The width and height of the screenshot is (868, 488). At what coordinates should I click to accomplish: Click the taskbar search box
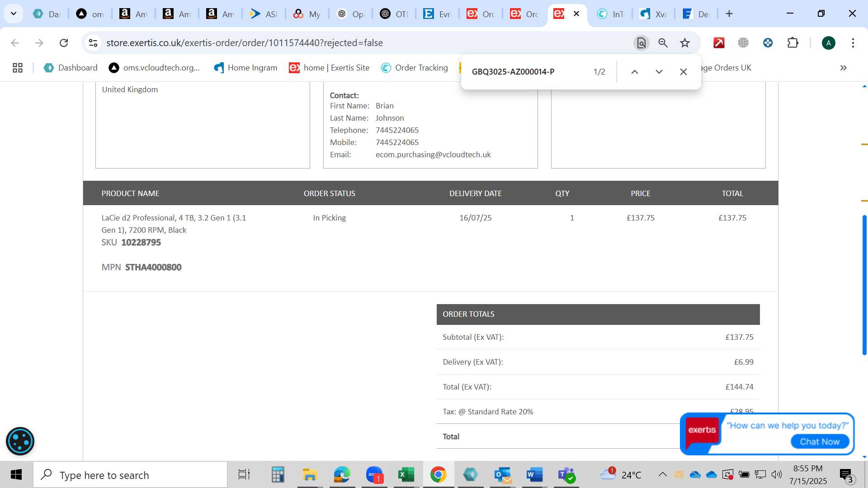[130, 475]
